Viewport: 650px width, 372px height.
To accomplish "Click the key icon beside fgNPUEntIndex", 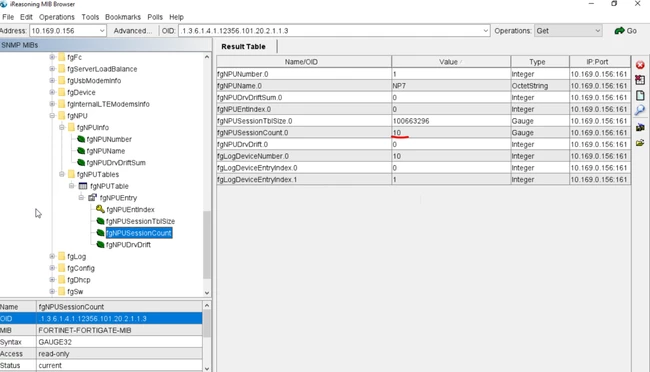I will click(100, 209).
